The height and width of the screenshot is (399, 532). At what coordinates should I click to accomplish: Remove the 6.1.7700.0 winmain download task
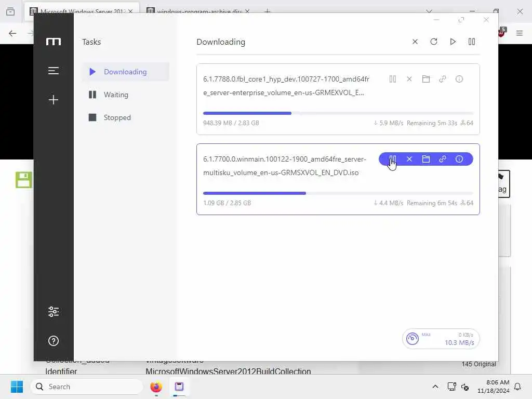pyautogui.click(x=409, y=159)
